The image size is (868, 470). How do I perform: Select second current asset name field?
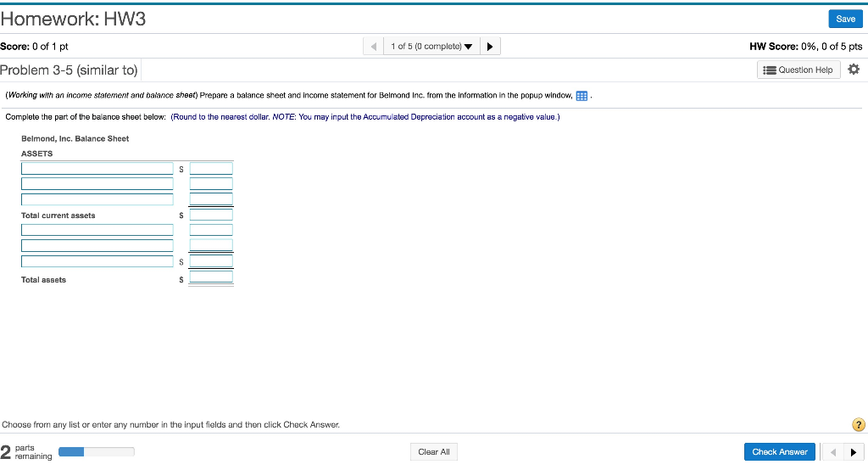97,184
